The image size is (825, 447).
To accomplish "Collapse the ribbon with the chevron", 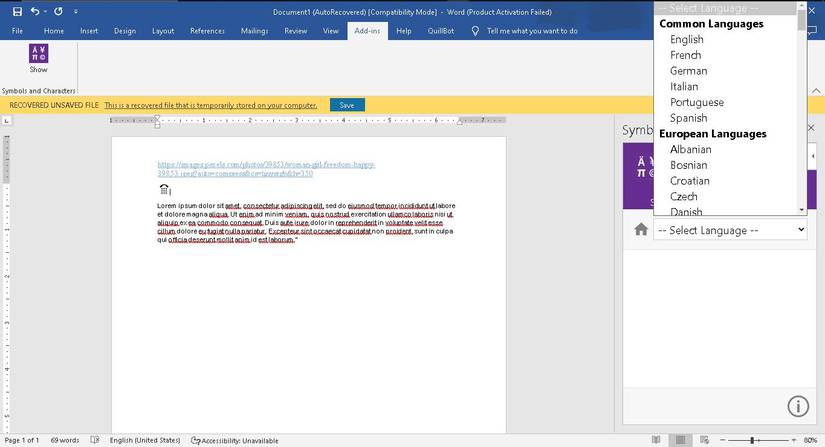I will [x=816, y=90].
